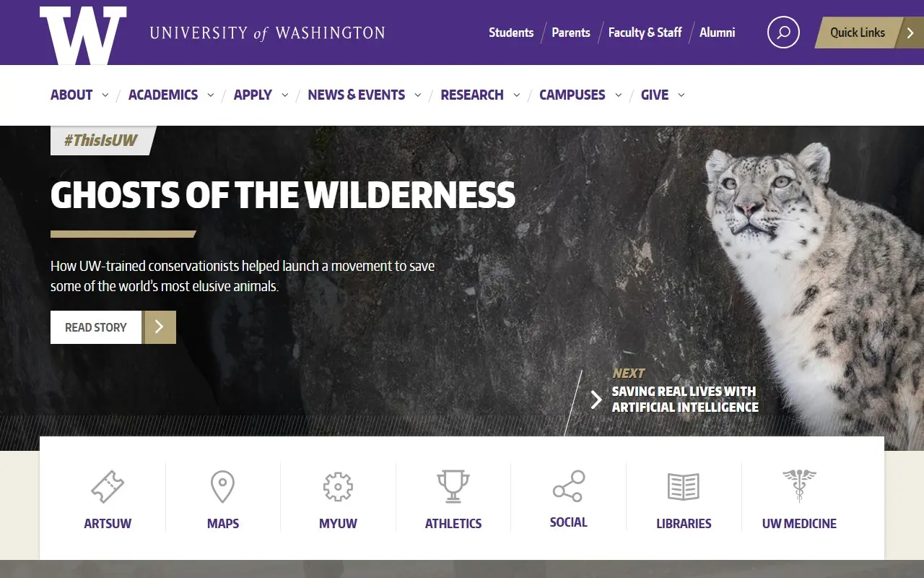Select the Athletics trophy icon
This screenshot has height=578, width=924.
tap(453, 486)
